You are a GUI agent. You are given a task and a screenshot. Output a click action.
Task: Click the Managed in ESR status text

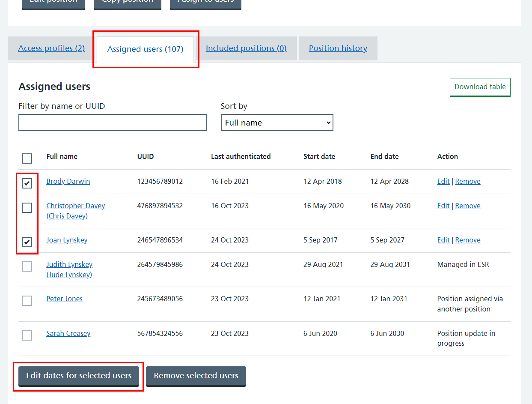click(463, 264)
